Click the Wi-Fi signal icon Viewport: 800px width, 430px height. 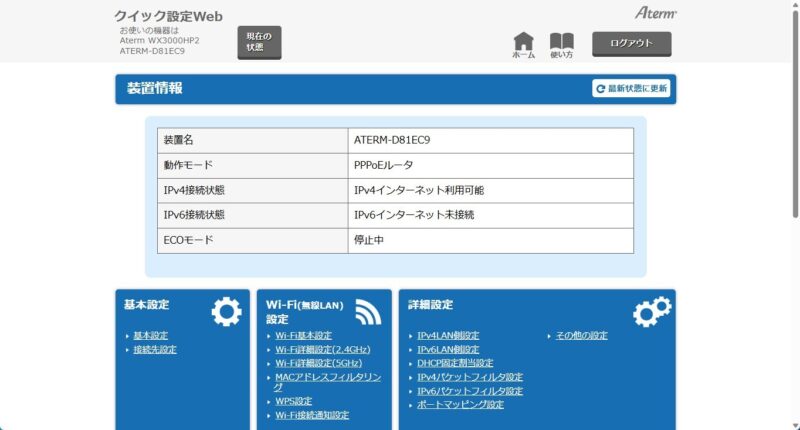367,312
